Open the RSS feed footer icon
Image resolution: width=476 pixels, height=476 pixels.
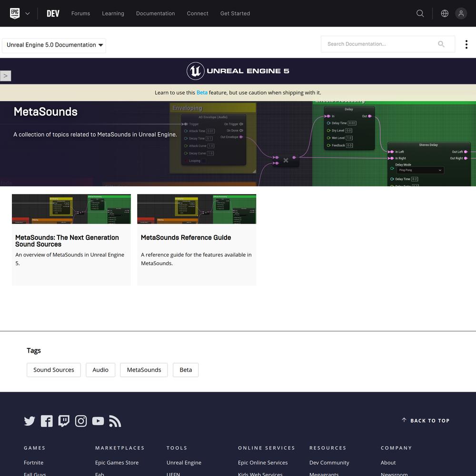[115, 421]
